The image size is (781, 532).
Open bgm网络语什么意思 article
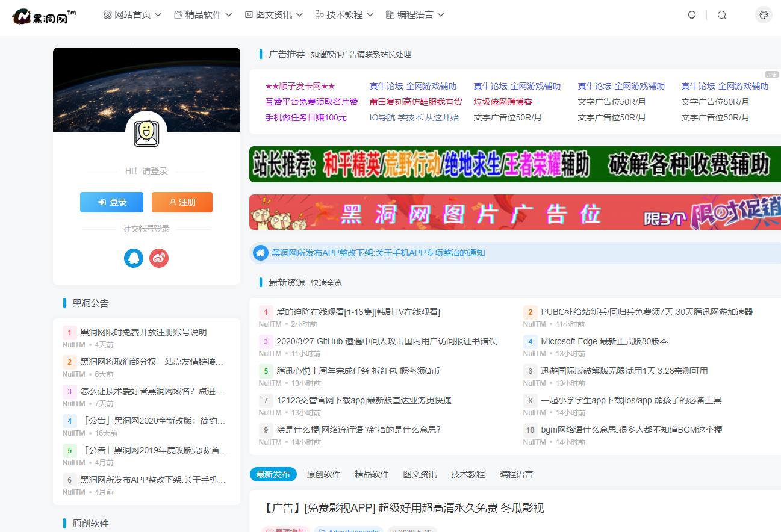[632, 430]
